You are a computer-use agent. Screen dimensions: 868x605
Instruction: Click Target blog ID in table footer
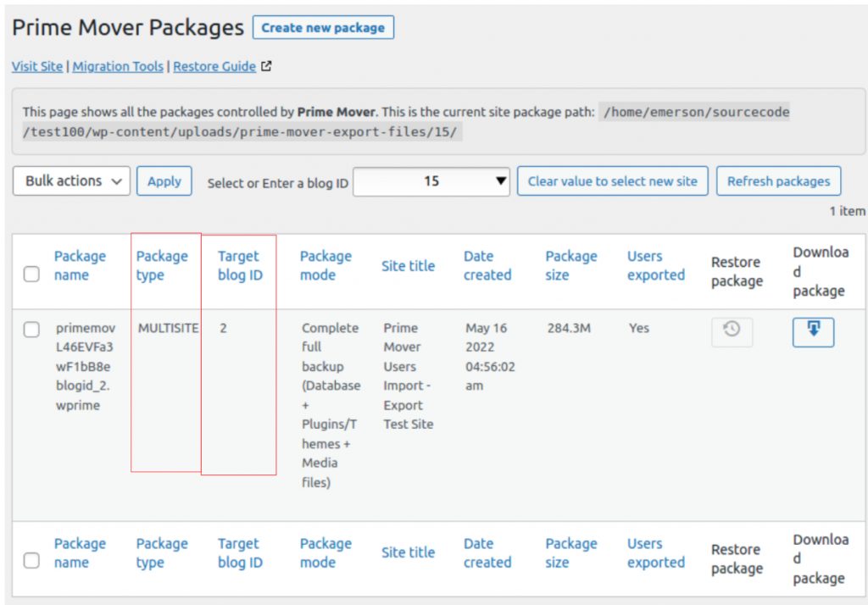240,553
